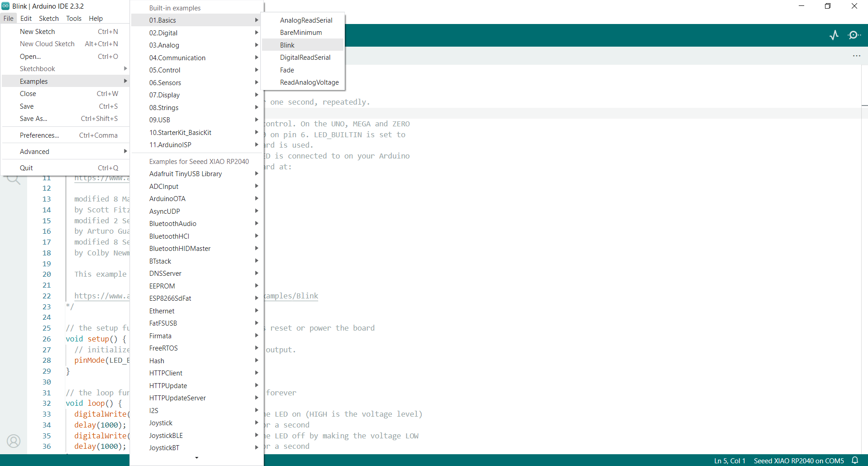This screenshot has height=466, width=868.
Task: Open the Serial Plotter icon
Action: point(834,35)
